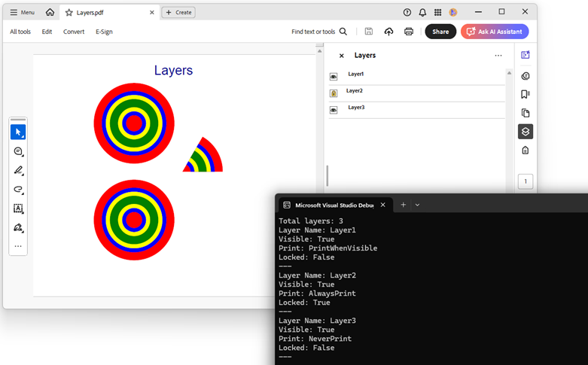
Task: Open the notifications bell
Action: point(422,12)
